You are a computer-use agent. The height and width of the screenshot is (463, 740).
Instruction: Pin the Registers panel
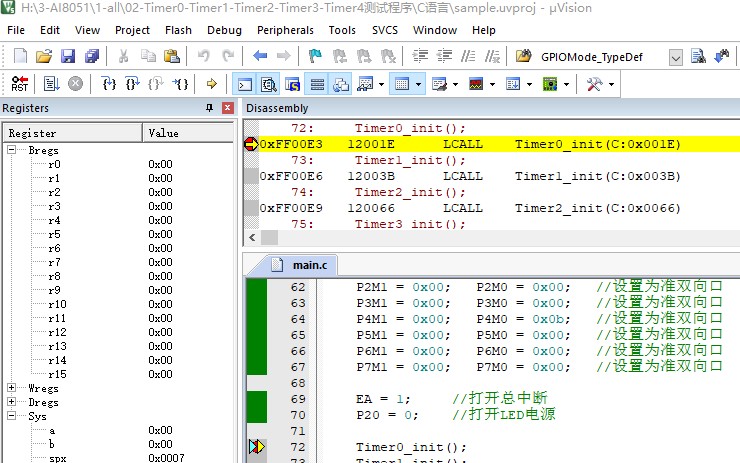[210, 108]
